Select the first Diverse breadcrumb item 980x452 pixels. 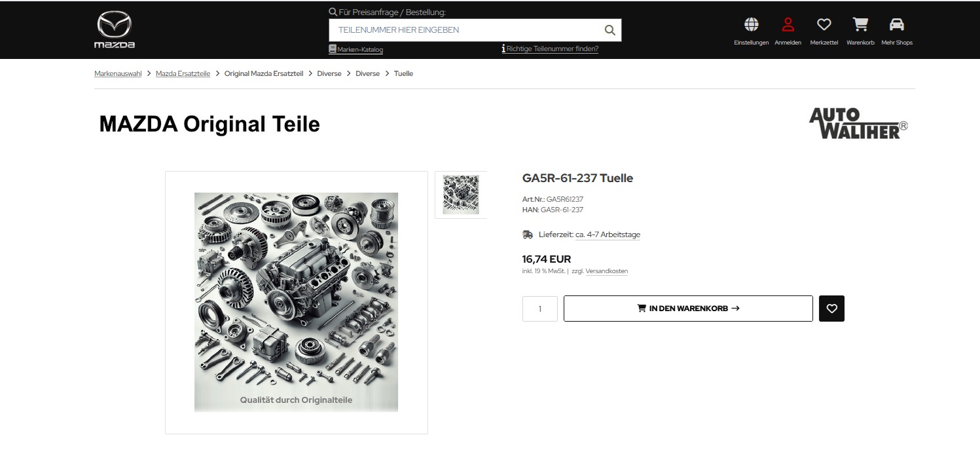(329, 73)
